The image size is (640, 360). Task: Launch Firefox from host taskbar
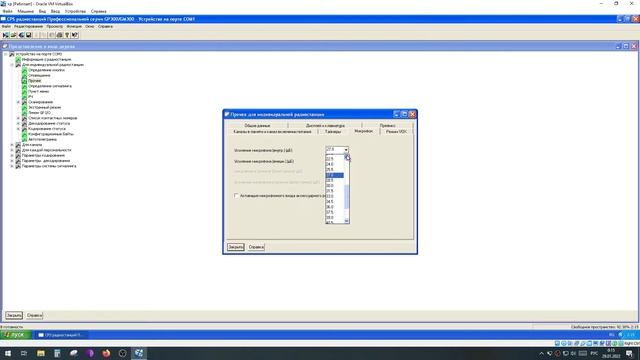click(106, 353)
